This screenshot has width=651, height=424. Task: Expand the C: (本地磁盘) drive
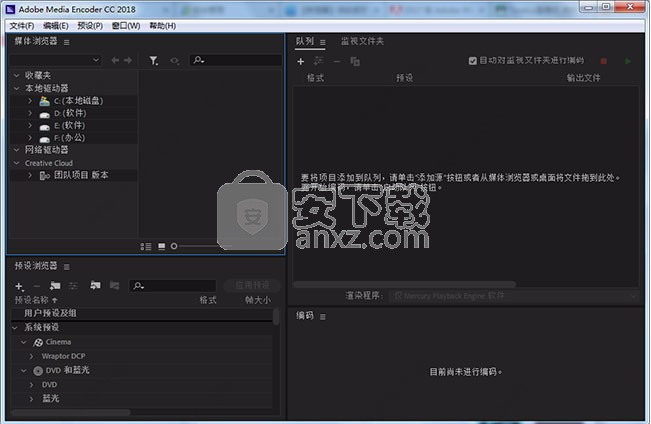[30, 100]
